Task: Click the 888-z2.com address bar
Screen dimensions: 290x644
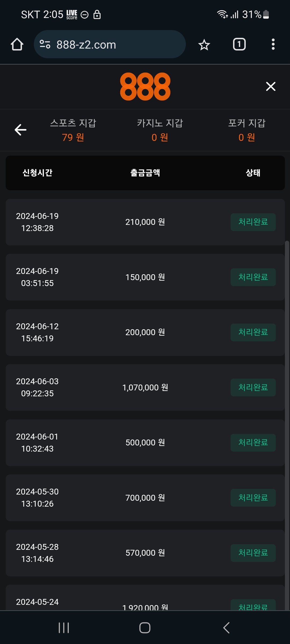Action: [110, 44]
